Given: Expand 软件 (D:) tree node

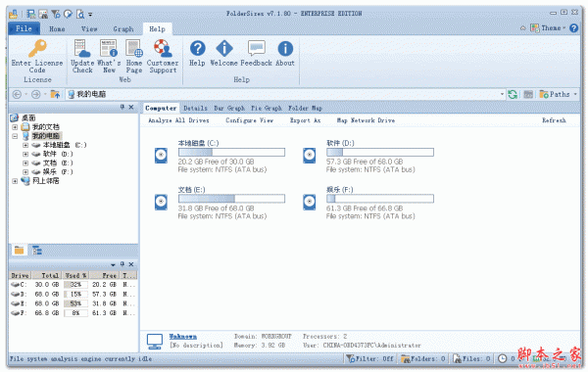Looking at the screenshot, I should point(25,154).
